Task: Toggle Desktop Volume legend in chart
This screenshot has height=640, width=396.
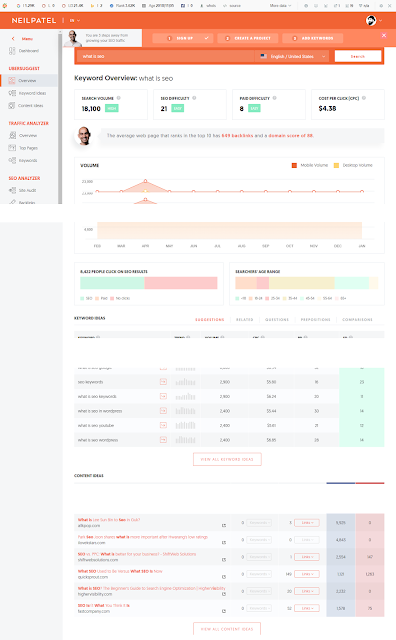Action: pos(353,165)
